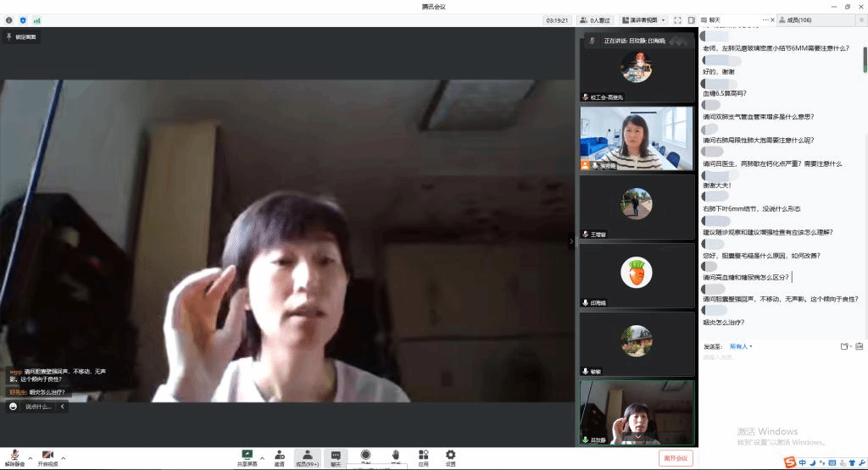The image size is (868, 470).
Task: Click the Sogou input method tray icon
Action: 790,462
